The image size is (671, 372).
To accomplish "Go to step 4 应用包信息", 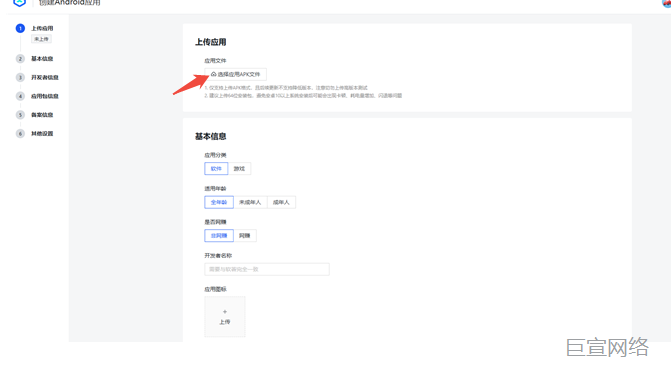I will tap(45, 96).
